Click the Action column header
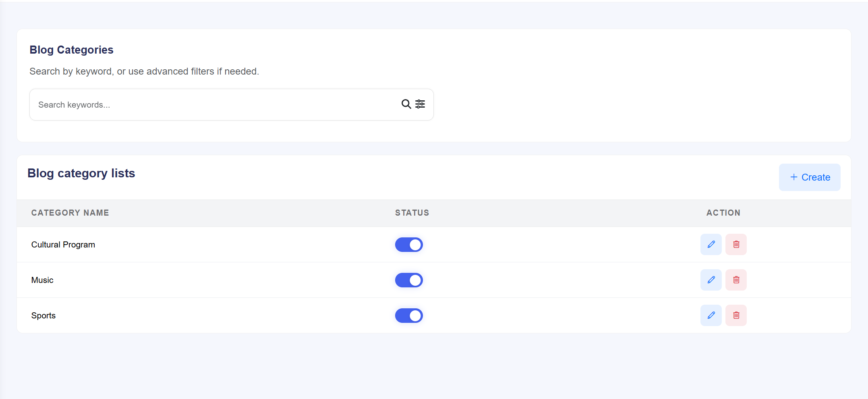Viewport: 868px width, 399px height. point(723,213)
